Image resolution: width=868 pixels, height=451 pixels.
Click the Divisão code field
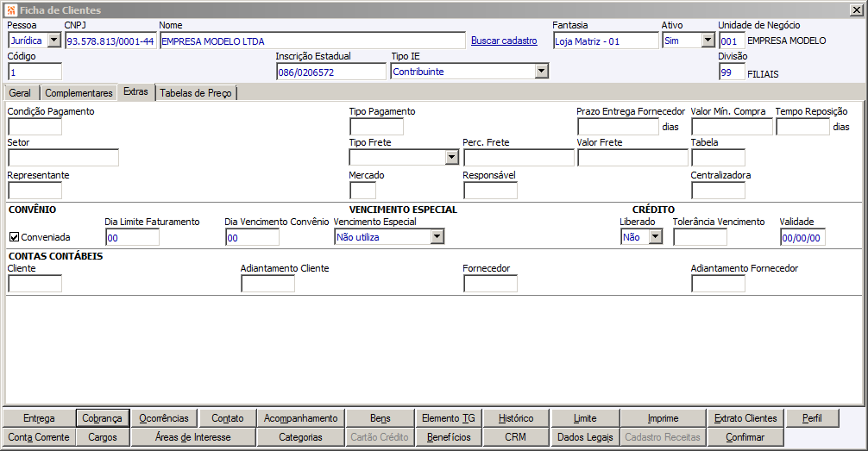732,72
